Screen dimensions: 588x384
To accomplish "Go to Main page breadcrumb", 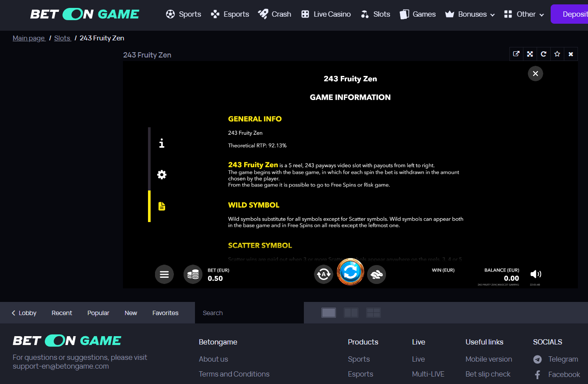I will tap(29, 38).
